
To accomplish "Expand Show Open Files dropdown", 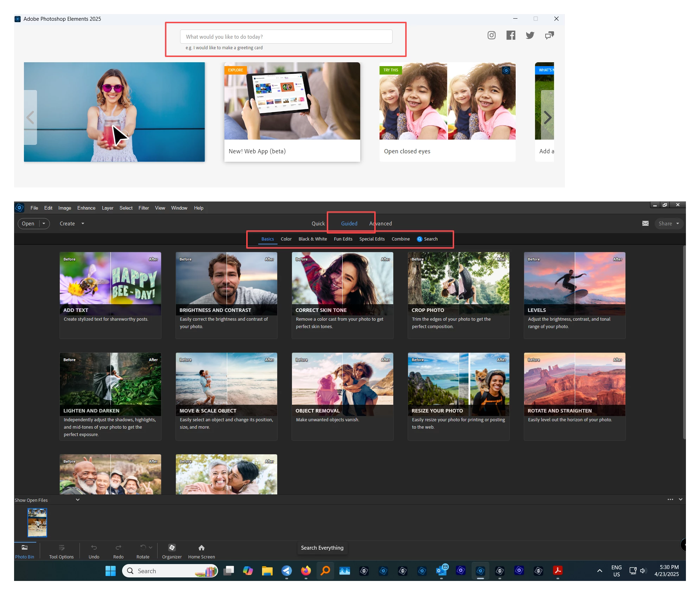I will point(78,500).
